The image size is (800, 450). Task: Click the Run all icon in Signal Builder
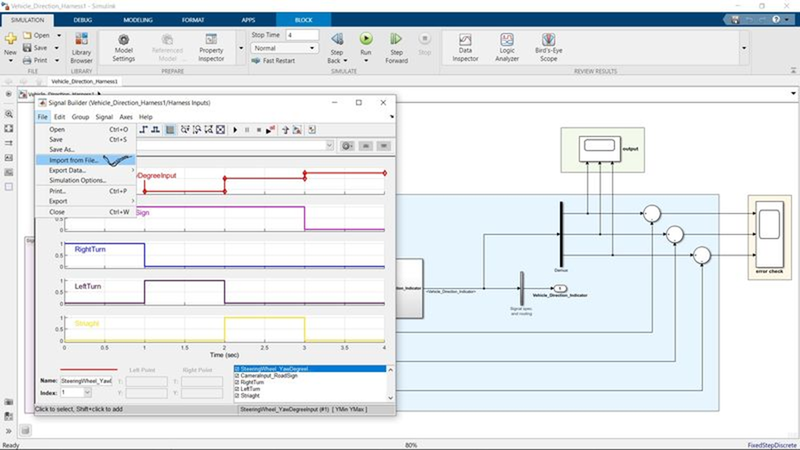pyautogui.click(x=270, y=130)
